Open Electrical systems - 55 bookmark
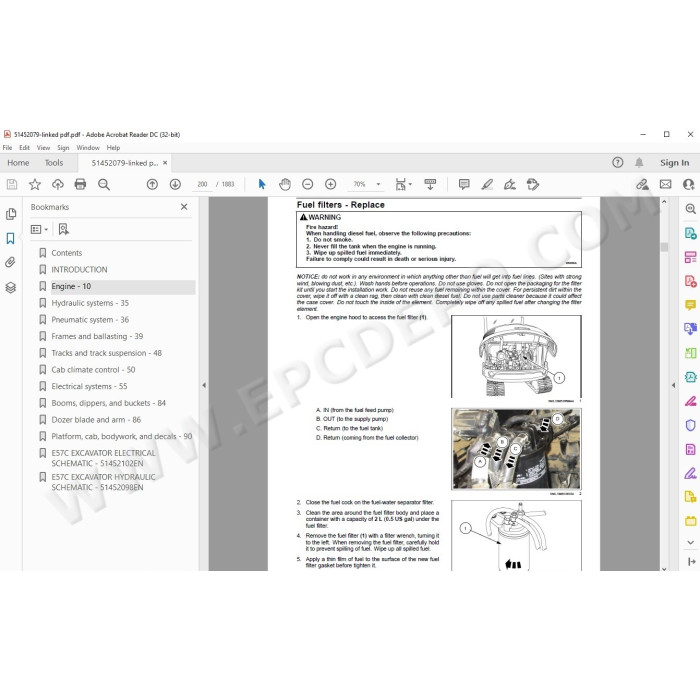 click(89, 386)
